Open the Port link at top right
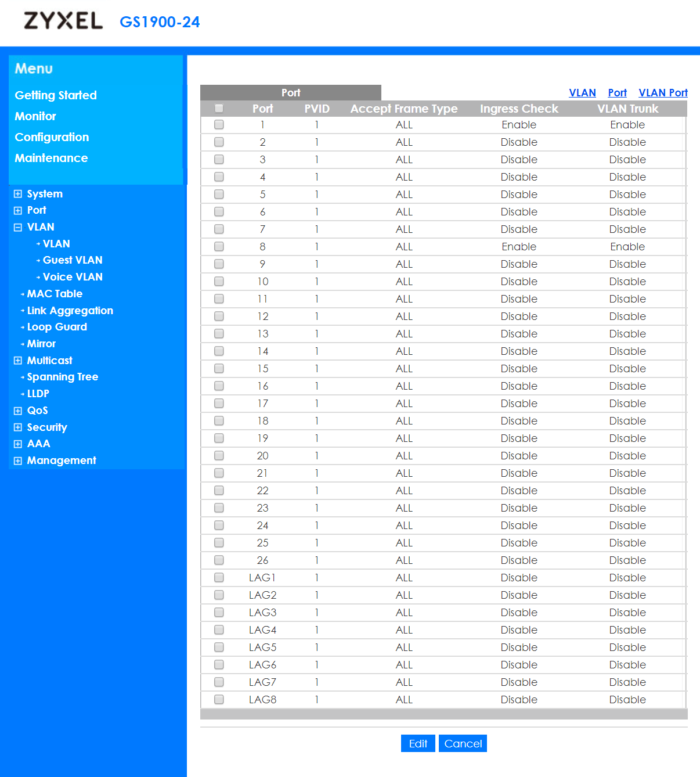Screen dimensions: 700x777 tap(617, 93)
